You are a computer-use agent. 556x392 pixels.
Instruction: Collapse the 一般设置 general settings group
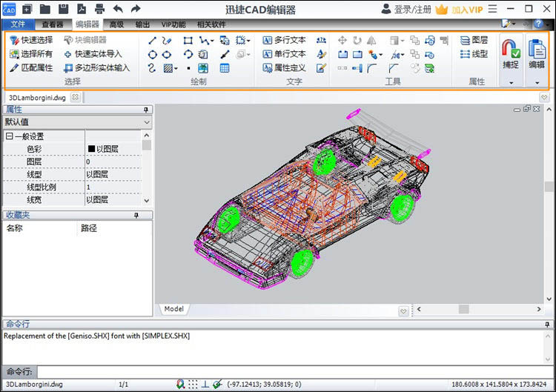pyautogui.click(x=9, y=136)
